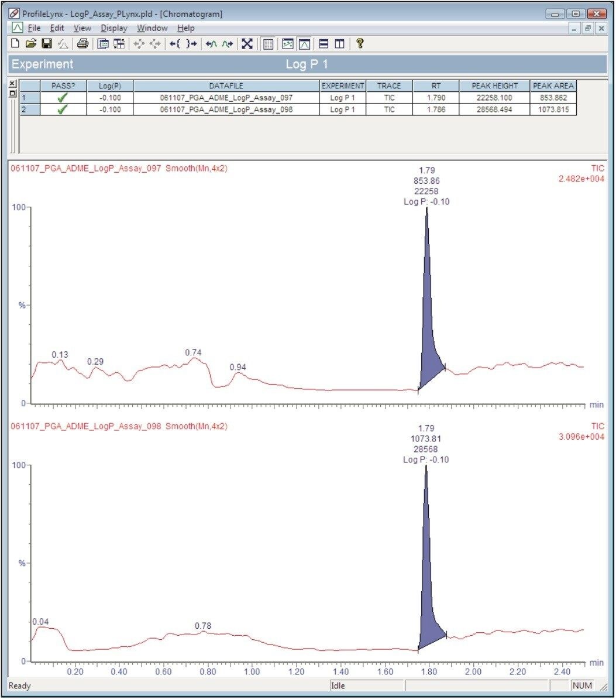Open the Display menu
Screen dimensions: 616x699
tap(114, 28)
